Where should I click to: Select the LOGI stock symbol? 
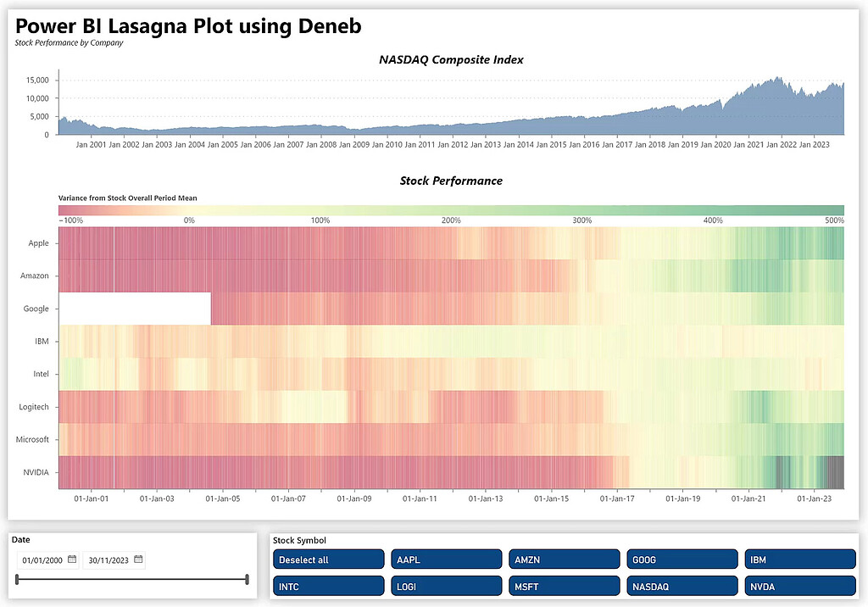[447, 585]
